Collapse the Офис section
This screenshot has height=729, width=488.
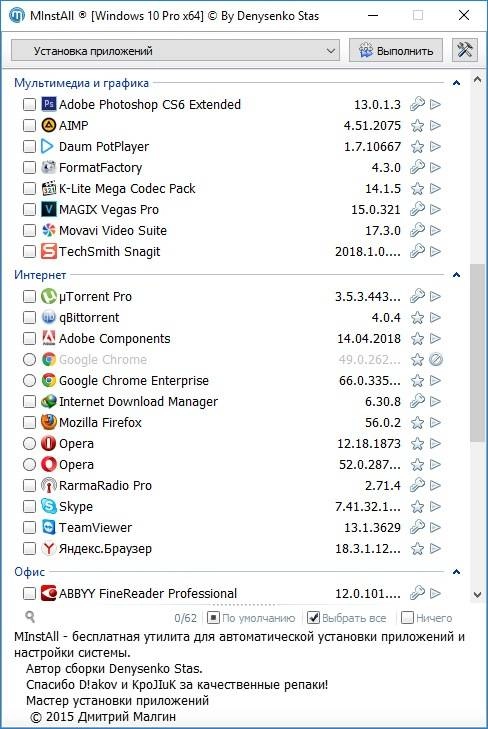(x=456, y=572)
